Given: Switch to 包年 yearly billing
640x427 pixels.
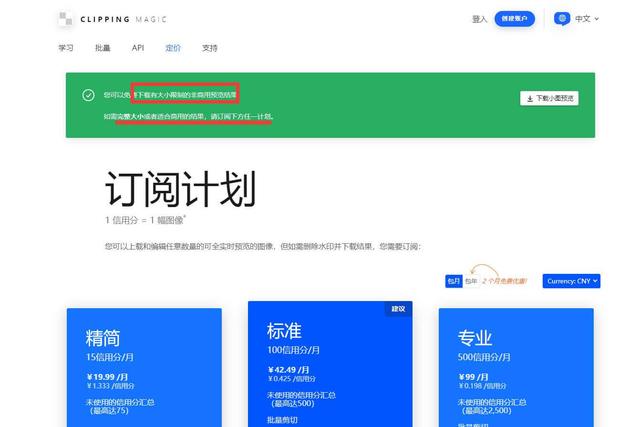Looking at the screenshot, I should (471, 281).
